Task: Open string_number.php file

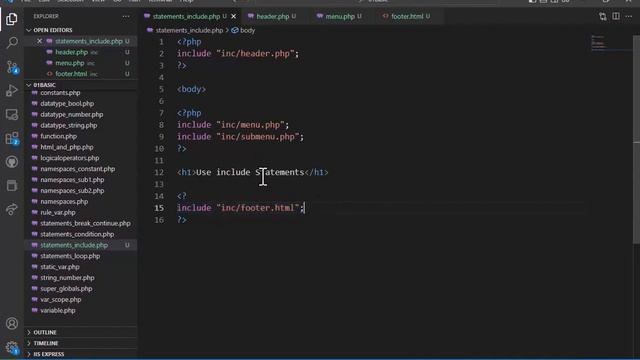Action: 67,278
